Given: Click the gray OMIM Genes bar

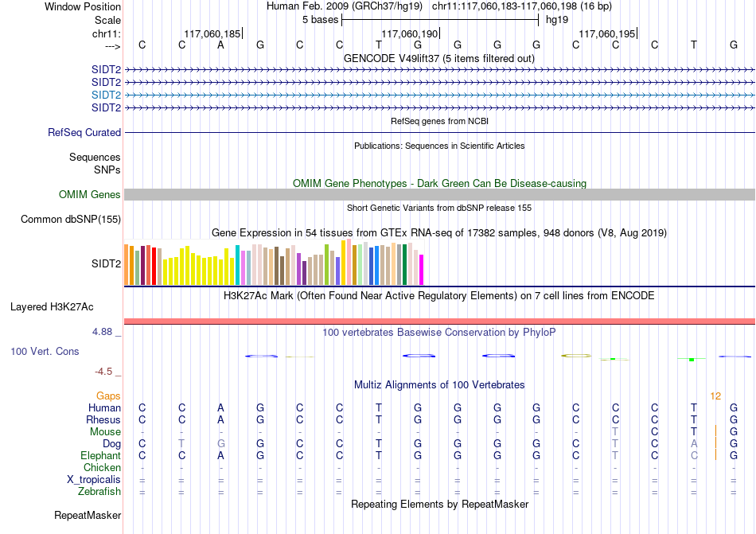Looking at the screenshot, I should (439, 195).
